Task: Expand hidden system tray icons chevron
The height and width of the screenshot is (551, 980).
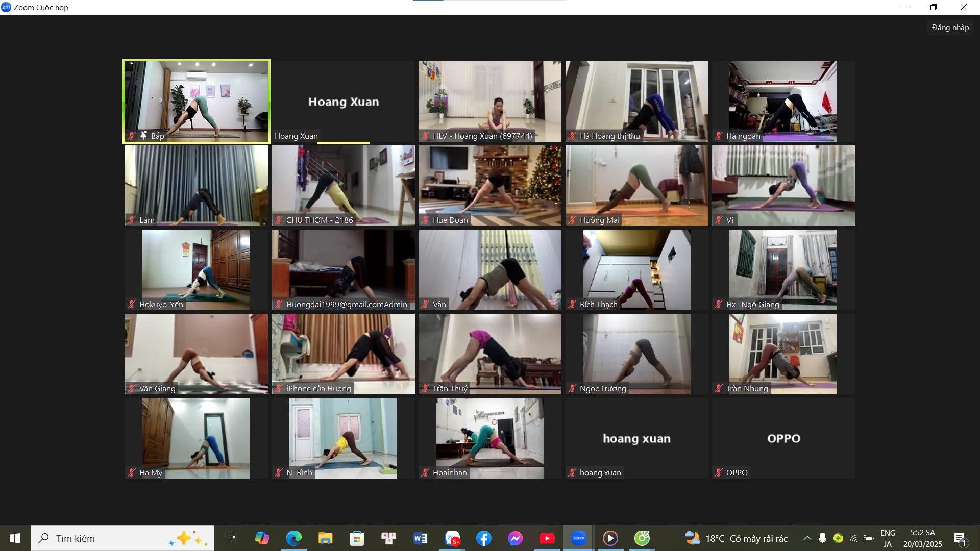Action: tap(807, 538)
